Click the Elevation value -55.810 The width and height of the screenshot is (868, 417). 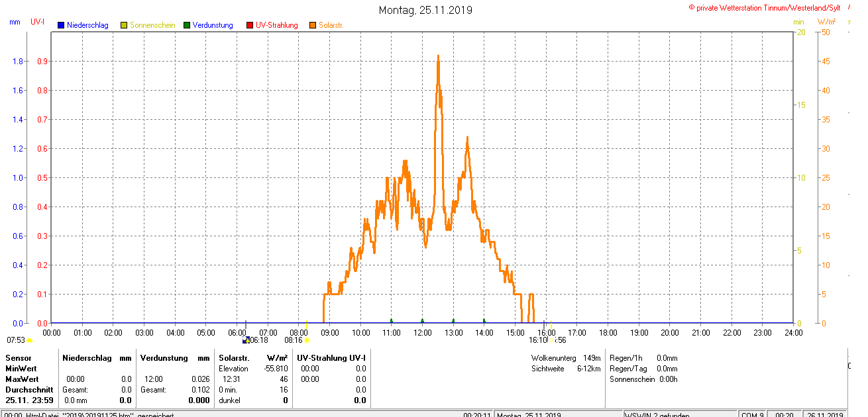tap(275, 368)
